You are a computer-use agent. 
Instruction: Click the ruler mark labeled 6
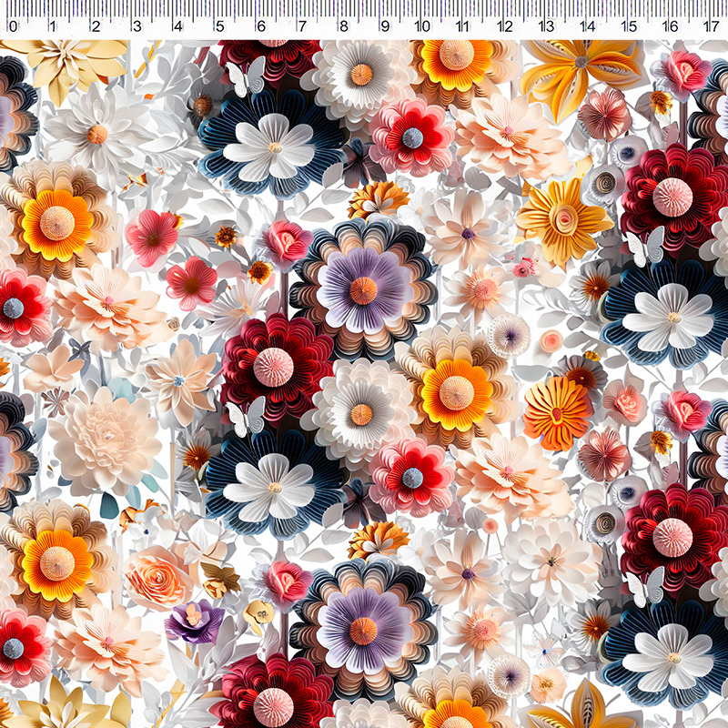pyautogui.click(x=261, y=26)
